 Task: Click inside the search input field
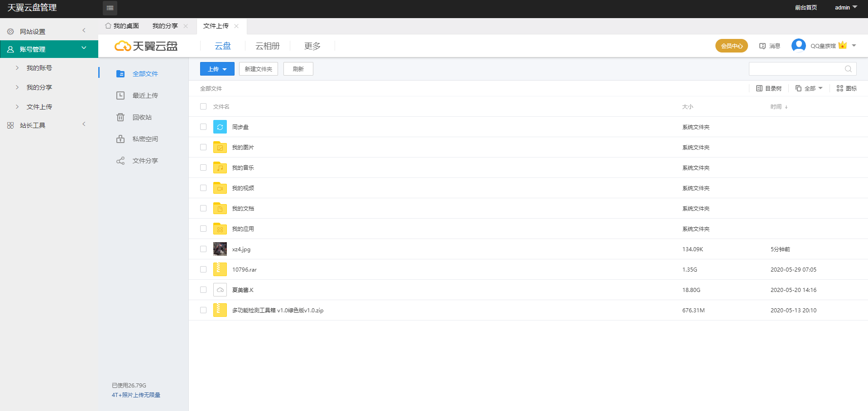797,69
